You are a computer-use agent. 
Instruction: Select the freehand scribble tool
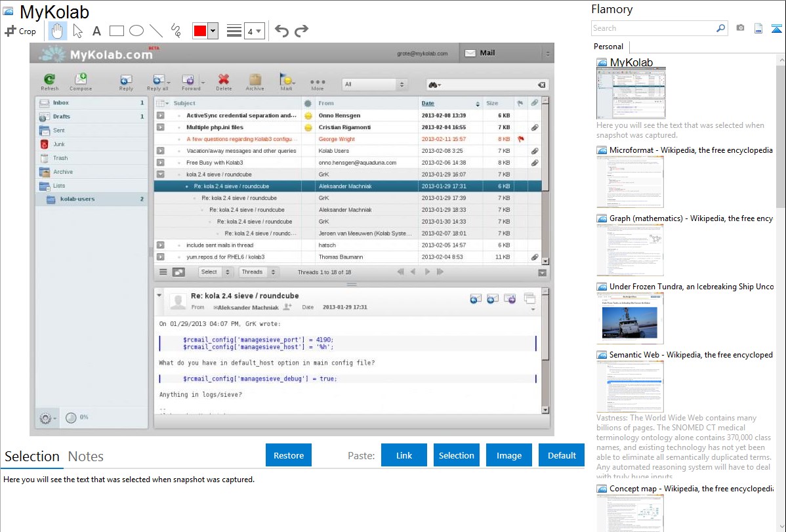176,31
